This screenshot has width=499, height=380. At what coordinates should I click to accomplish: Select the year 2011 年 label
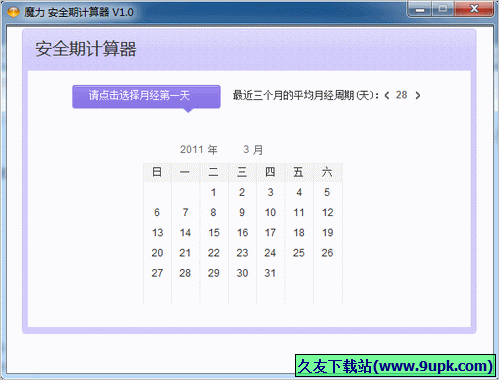[x=199, y=149]
